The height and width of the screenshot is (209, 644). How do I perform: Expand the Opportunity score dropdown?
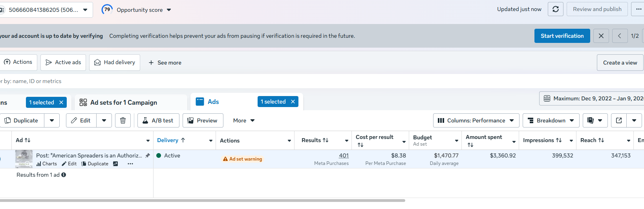tap(169, 10)
